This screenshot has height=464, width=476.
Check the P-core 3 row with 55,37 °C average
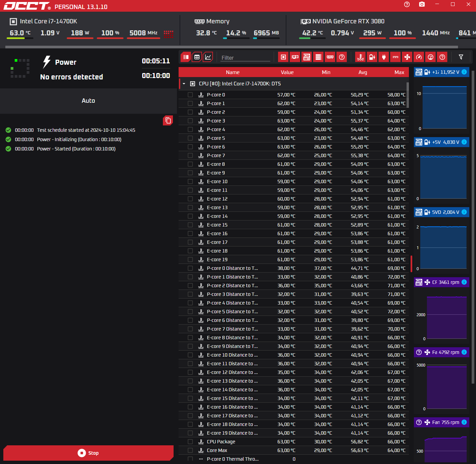tap(190, 121)
